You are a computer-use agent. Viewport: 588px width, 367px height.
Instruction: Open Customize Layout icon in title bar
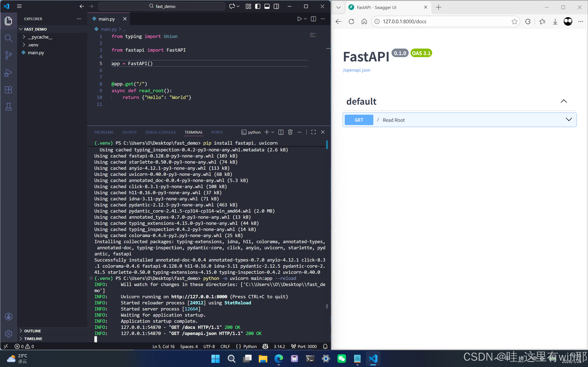tap(248, 6)
